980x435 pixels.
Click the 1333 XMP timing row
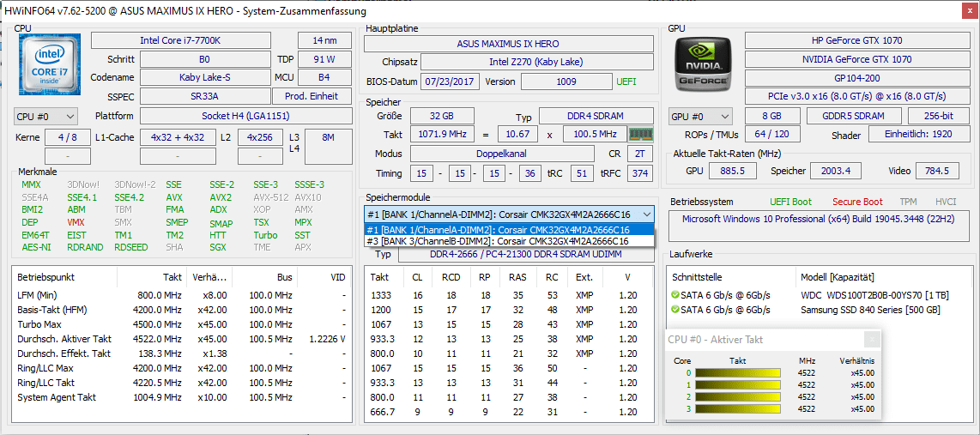point(509,295)
